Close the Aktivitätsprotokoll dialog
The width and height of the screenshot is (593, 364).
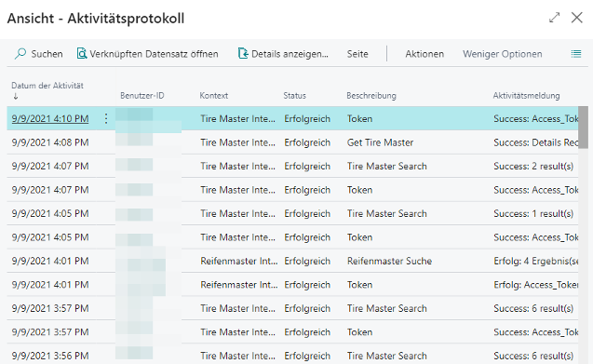point(577,18)
